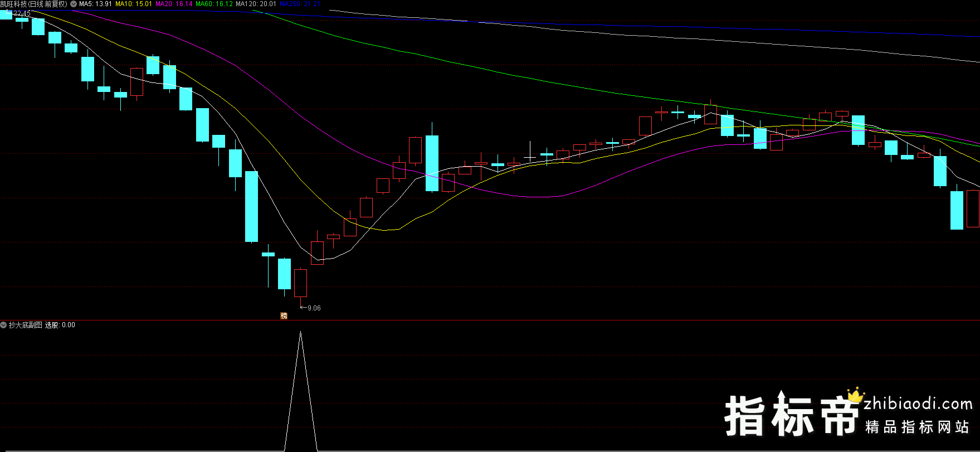Click the magenta MA20: 16.14 label
Viewport: 980px width, 452px height.
coord(174,4)
